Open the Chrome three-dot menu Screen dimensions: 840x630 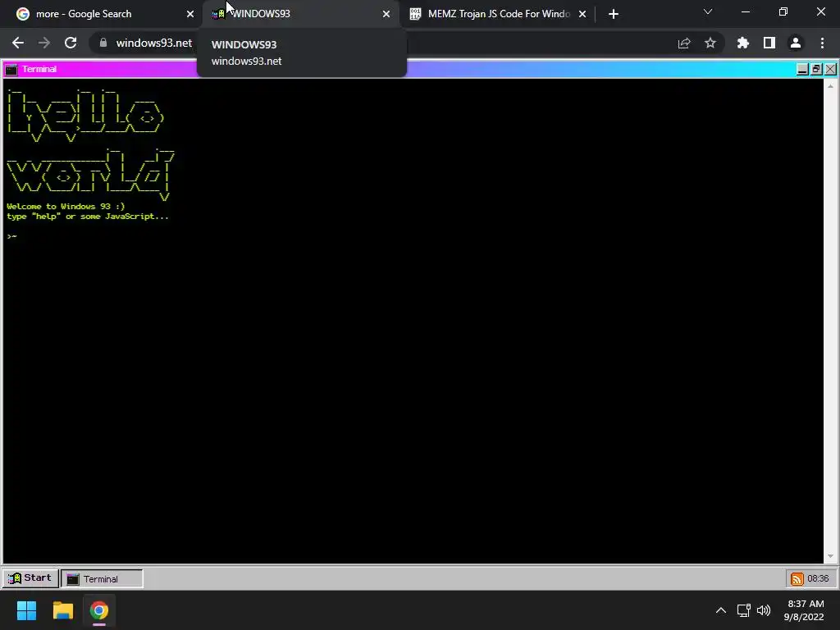[822, 43]
